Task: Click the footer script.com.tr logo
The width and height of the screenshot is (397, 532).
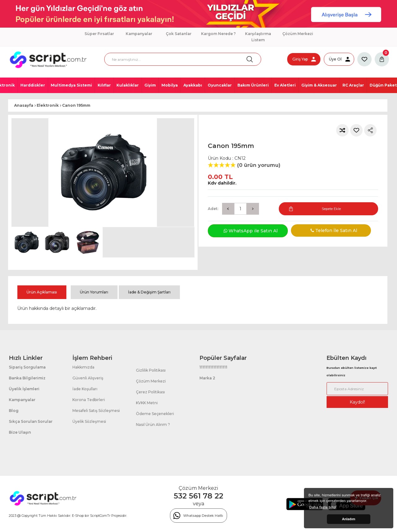Action: click(43, 498)
